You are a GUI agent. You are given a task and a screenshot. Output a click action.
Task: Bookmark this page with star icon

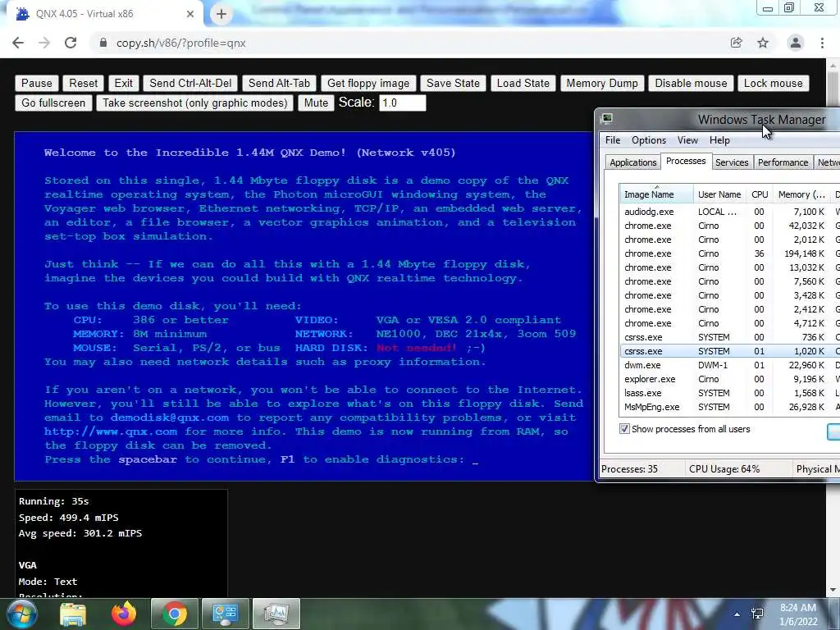point(763,43)
